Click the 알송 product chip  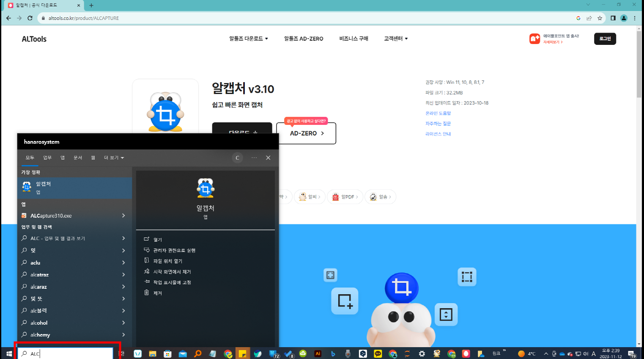(380, 197)
